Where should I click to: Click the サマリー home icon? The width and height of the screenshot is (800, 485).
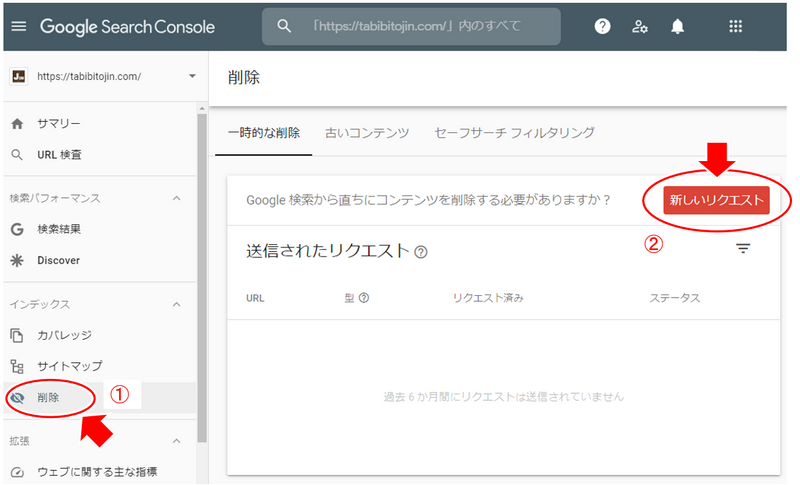click(x=17, y=124)
